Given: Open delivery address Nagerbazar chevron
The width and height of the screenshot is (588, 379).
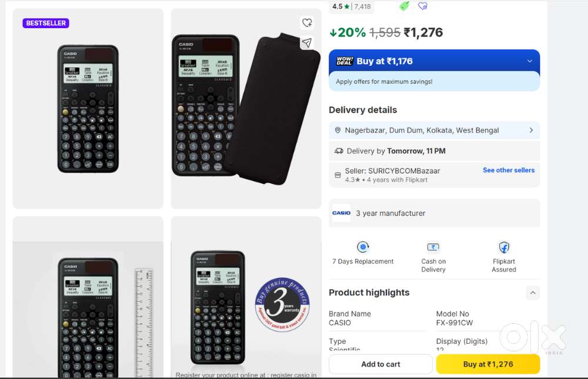Looking at the screenshot, I should pyautogui.click(x=531, y=130).
